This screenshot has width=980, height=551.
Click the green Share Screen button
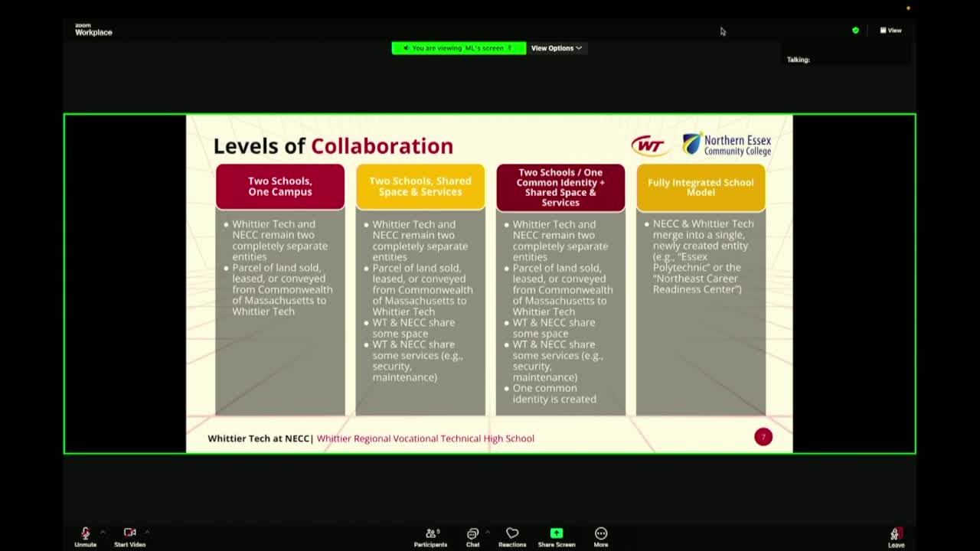557,536
